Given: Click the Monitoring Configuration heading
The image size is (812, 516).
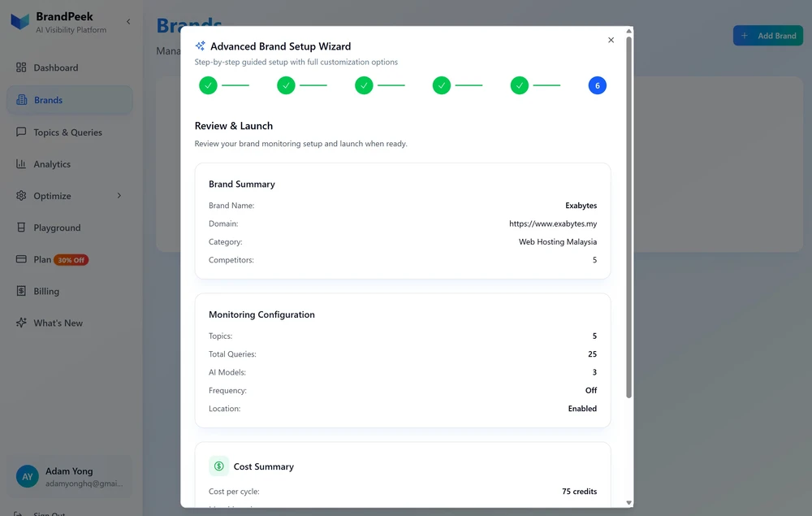Looking at the screenshot, I should tap(261, 315).
